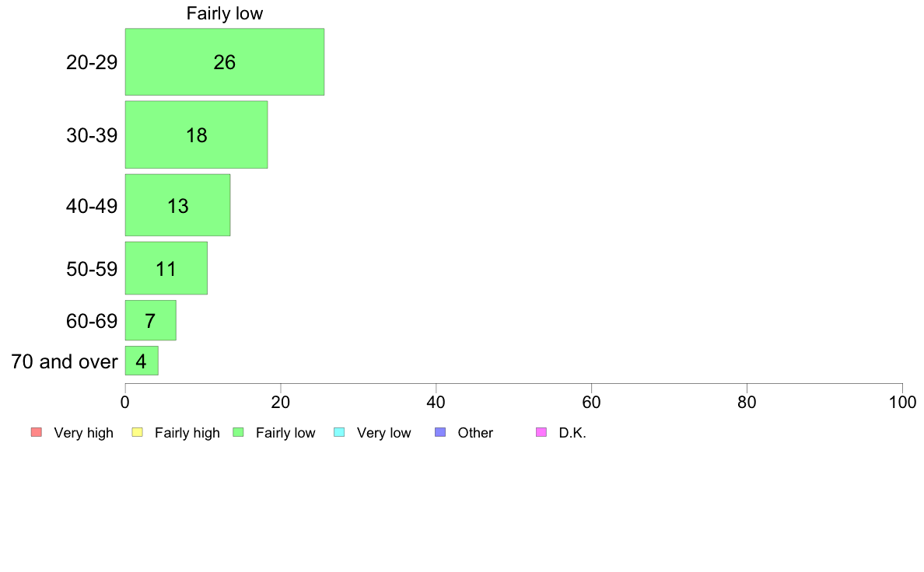The image size is (924, 572).
Task: Click the 40 tick on the x-axis
Action: tap(436, 403)
